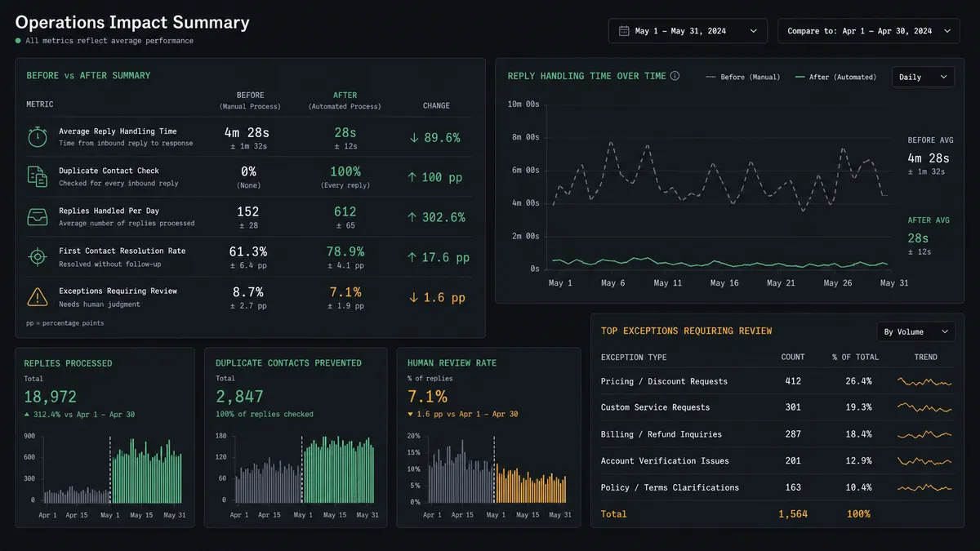This screenshot has height=551, width=980.
Task: Click the TOP EXCEPTIONS REQUIRING REVIEW heading
Action: (686, 331)
